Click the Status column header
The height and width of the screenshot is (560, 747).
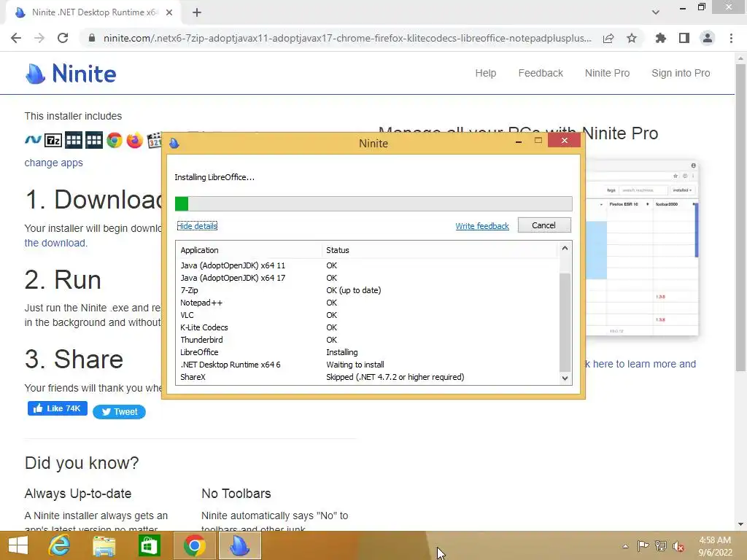coord(439,250)
